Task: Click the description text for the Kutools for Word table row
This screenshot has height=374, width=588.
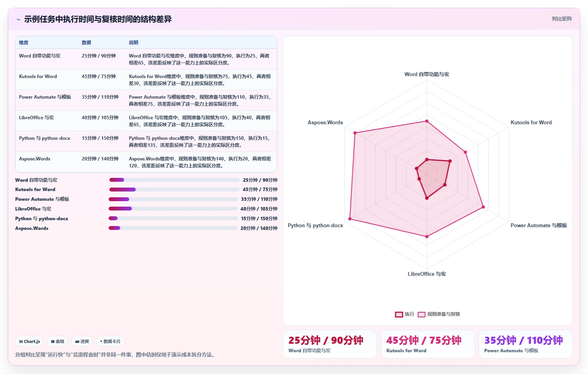Action: click(x=200, y=80)
